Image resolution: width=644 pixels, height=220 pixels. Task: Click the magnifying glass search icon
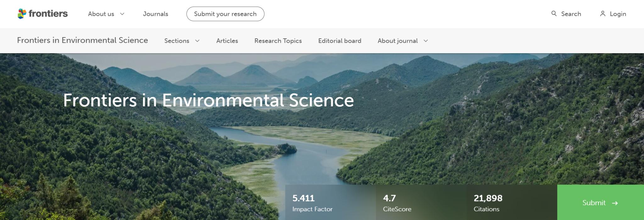[x=554, y=14]
